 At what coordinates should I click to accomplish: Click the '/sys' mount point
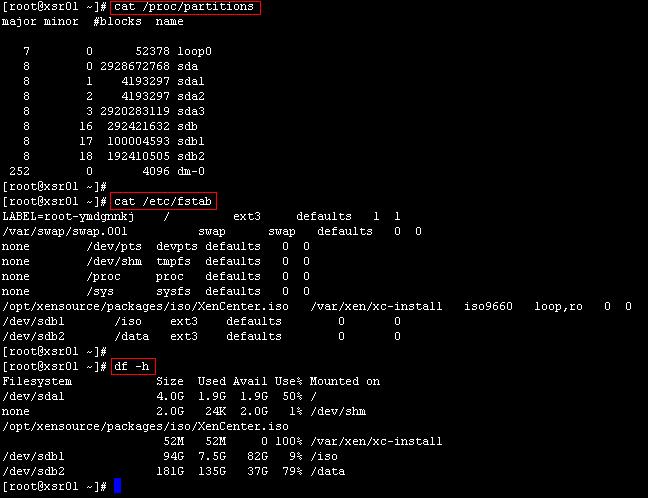pyautogui.click(x=100, y=292)
